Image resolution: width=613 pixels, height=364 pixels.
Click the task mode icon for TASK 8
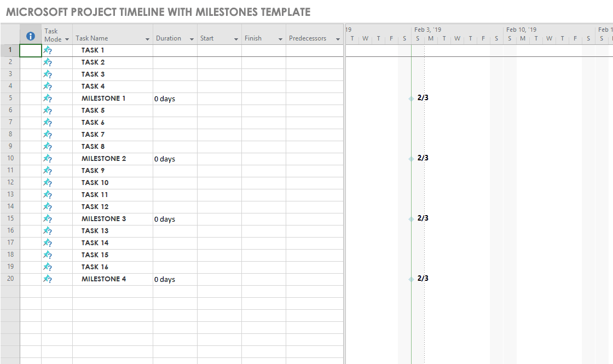pyautogui.click(x=48, y=147)
